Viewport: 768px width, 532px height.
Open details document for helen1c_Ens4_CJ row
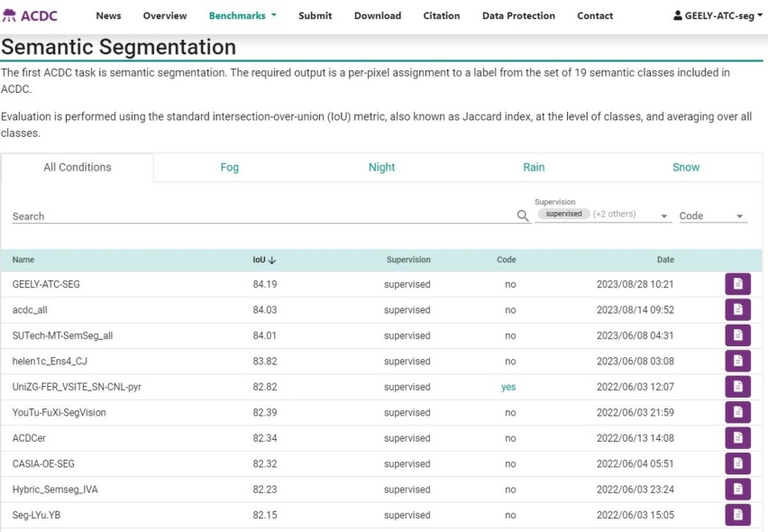point(737,361)
